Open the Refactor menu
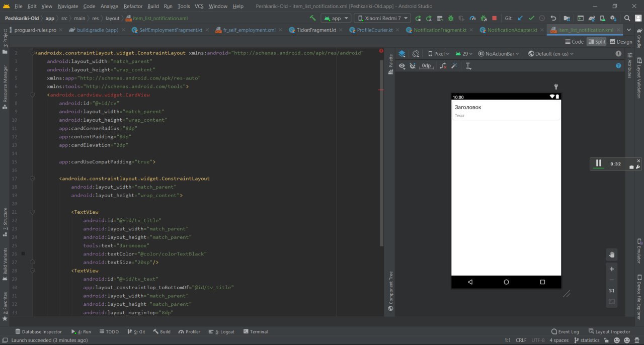This screenshot has width=644, height=345. pos(133,6)
